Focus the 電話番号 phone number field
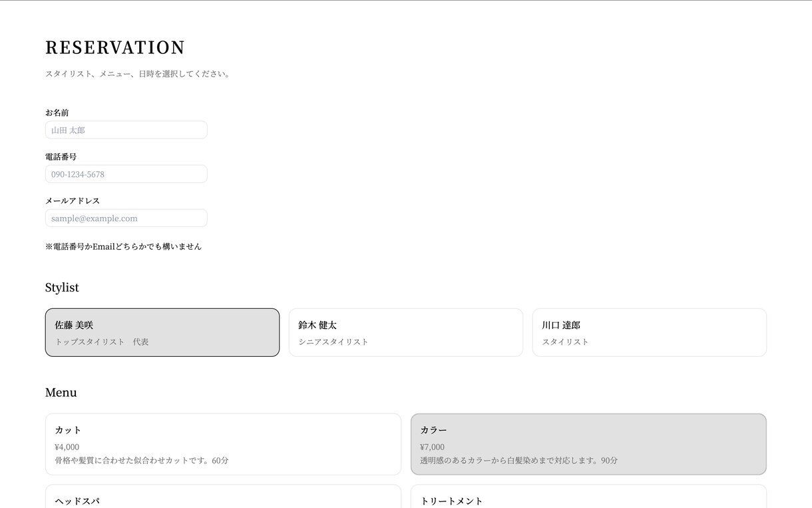The image size is (812, 508). [x=126, y=174]
